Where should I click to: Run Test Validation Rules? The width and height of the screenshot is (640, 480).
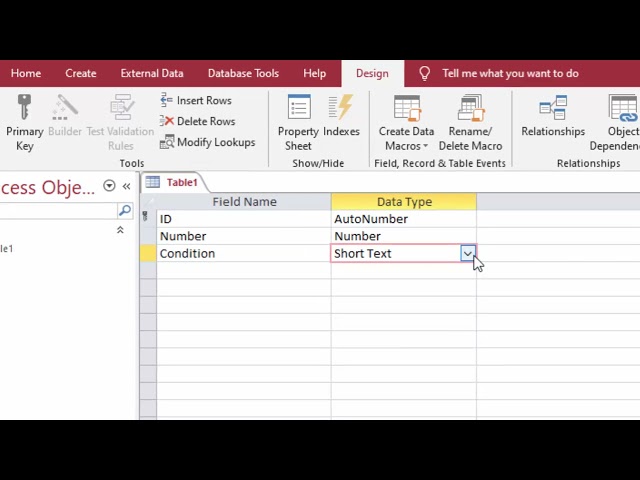121,122
